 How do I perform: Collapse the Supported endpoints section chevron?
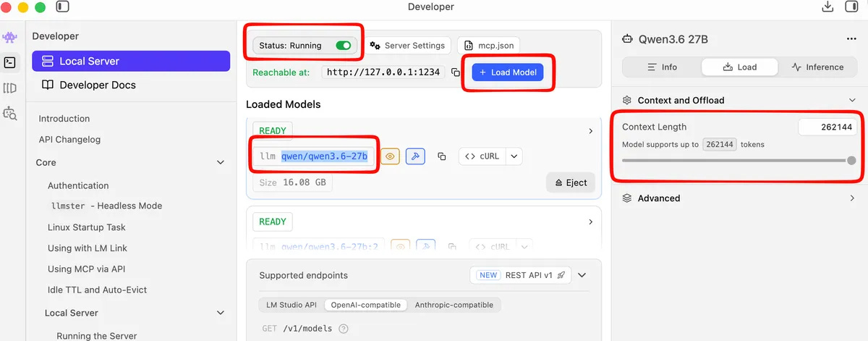tap(582, 275)
